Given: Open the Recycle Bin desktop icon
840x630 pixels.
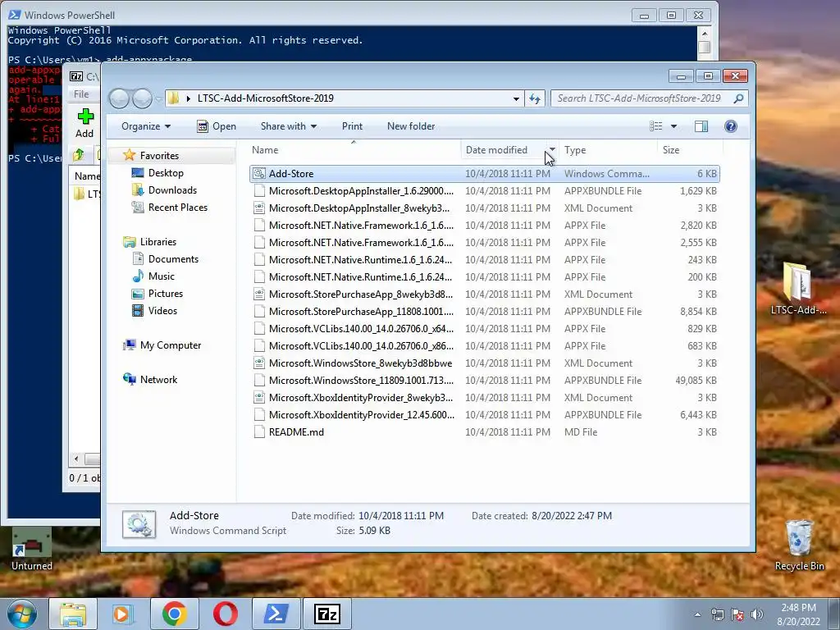Looking at the screenshot, I should [799, 546].
